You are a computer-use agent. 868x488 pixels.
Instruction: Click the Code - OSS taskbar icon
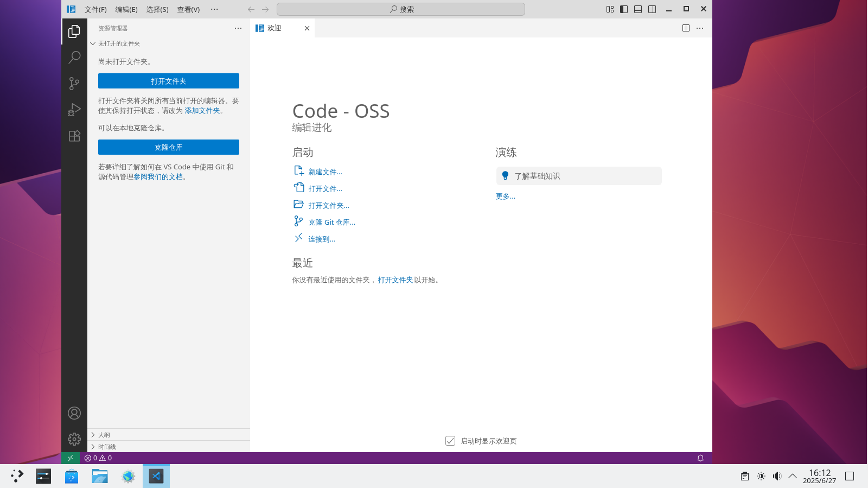coord(156,476)
